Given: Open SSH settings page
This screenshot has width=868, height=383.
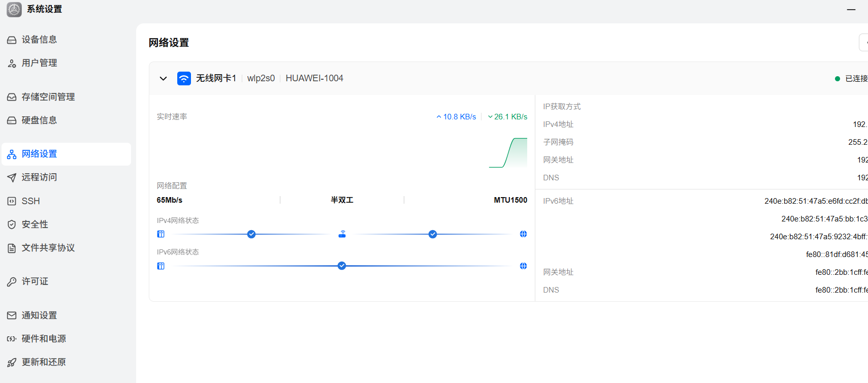Looking at the screenshot, I should tap(67, 201).
